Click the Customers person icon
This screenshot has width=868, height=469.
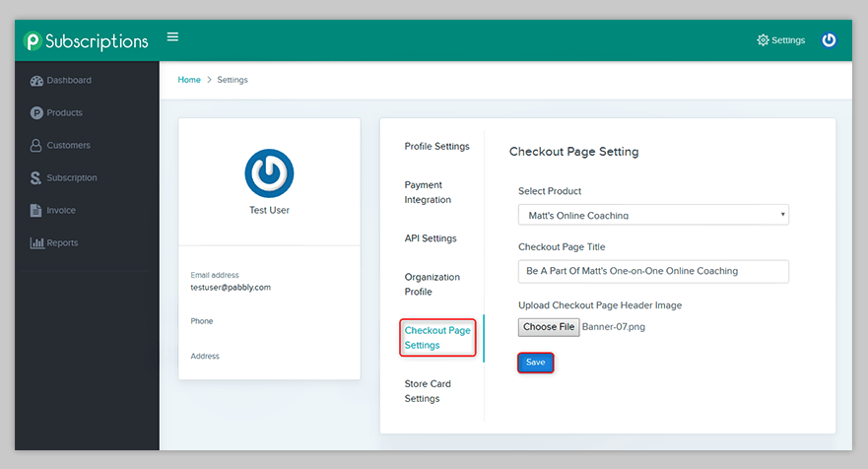click(36, 146)
